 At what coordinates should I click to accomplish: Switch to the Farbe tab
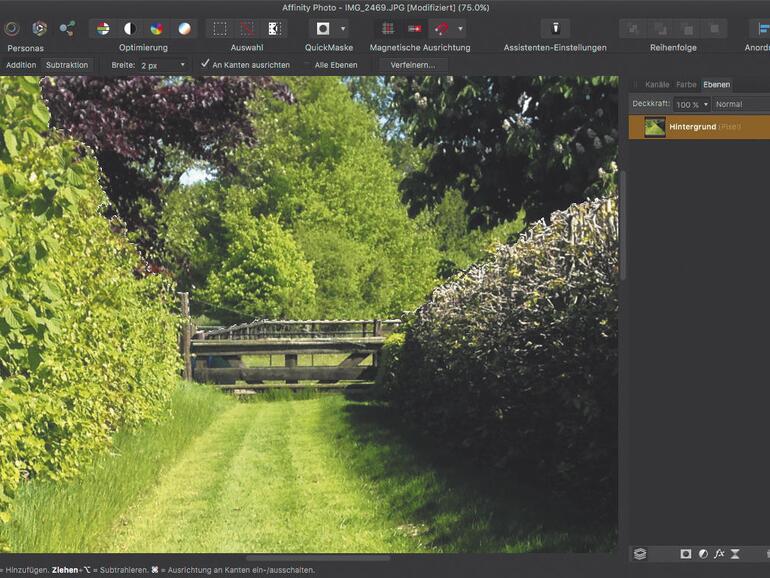click(686, 85)
